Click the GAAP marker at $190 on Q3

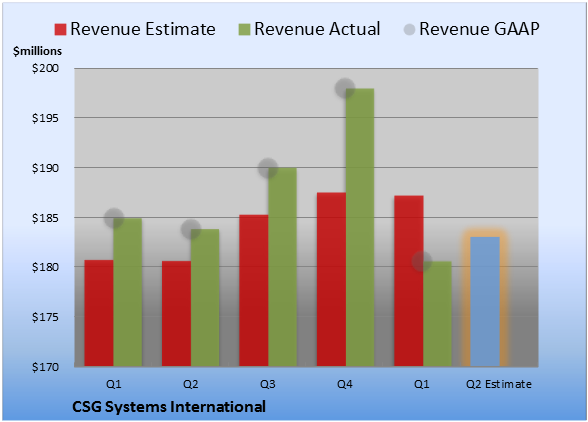268,168
